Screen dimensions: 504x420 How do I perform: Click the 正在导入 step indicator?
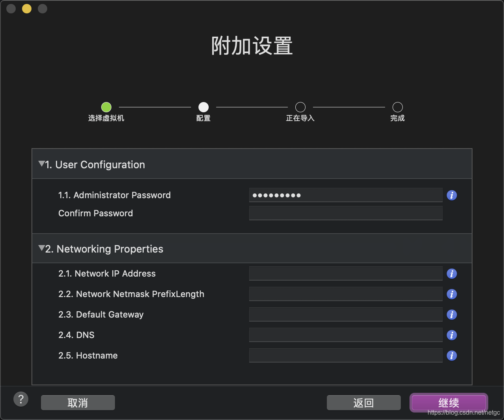pos(300,107)
